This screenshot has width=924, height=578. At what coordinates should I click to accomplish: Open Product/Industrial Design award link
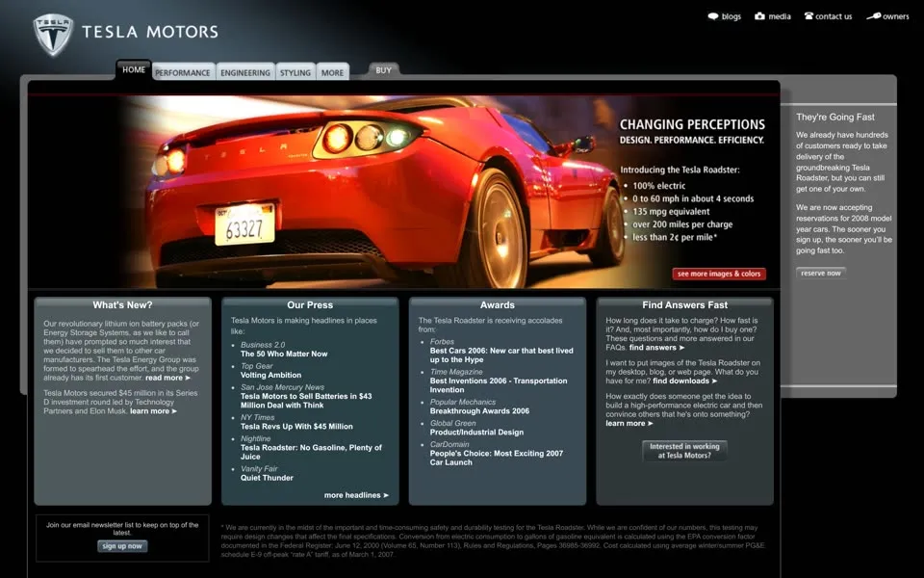coord(476,433)
